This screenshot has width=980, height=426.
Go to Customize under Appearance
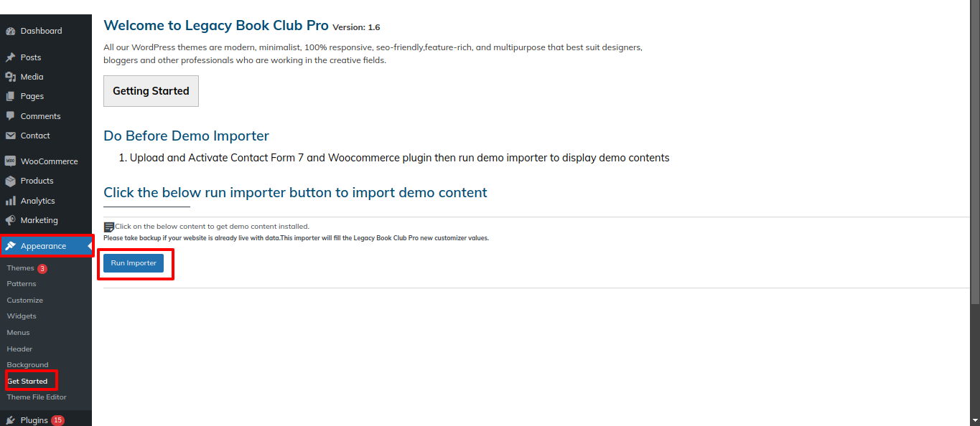(25, 300)
